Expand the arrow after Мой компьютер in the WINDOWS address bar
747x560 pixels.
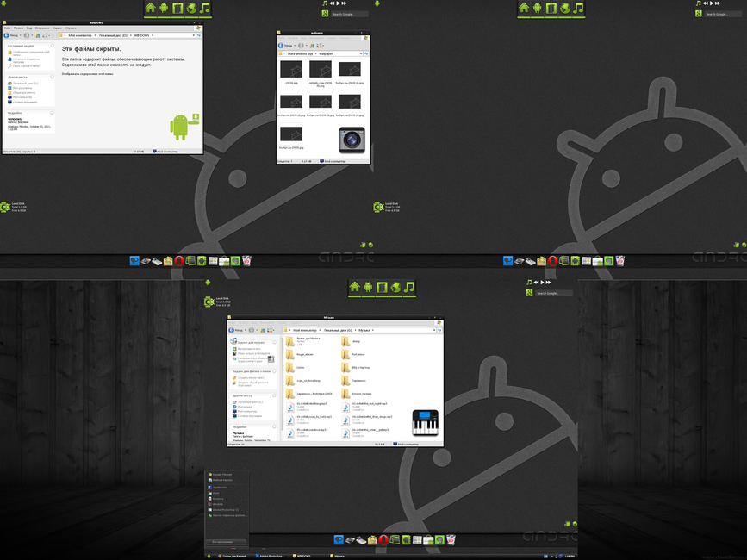(x=95, y=35)
